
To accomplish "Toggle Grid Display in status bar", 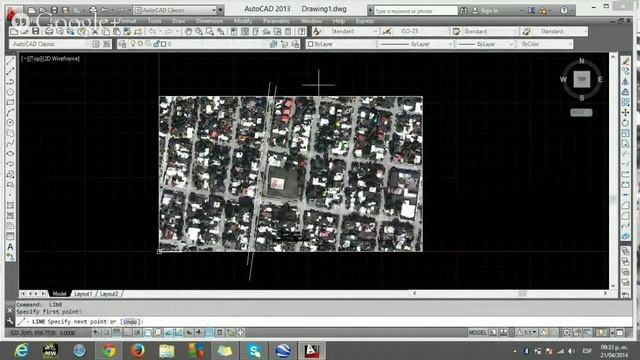I will (x=117, y=333).
